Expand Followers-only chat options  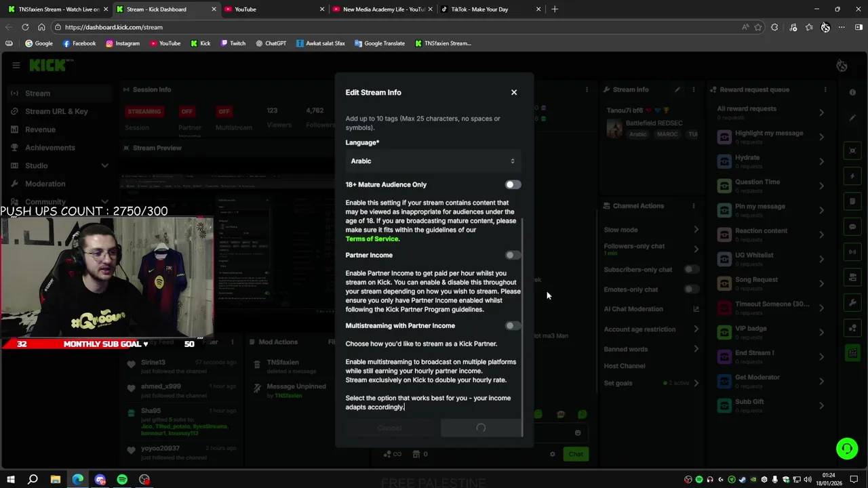[696, 249]
